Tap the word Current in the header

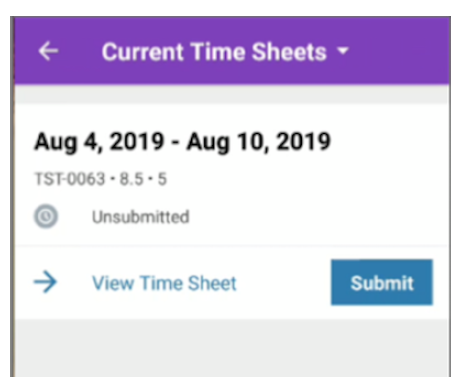[x=143, y=52]
